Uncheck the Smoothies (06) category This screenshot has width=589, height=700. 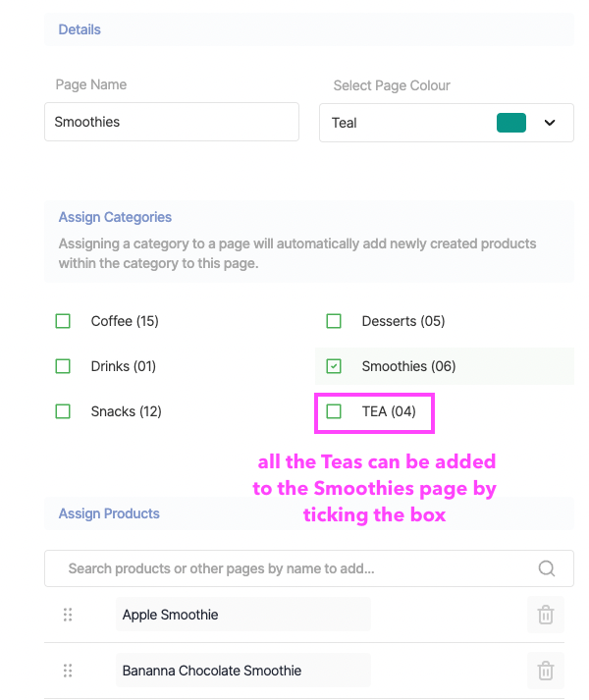click(x=334, y=366)
